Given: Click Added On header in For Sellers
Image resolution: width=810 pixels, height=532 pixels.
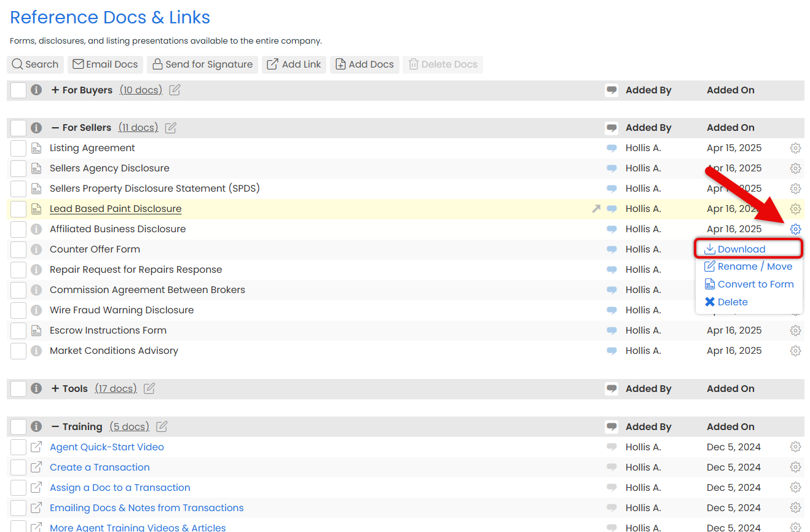Looking at the screenshot, I should pos(731,128).
